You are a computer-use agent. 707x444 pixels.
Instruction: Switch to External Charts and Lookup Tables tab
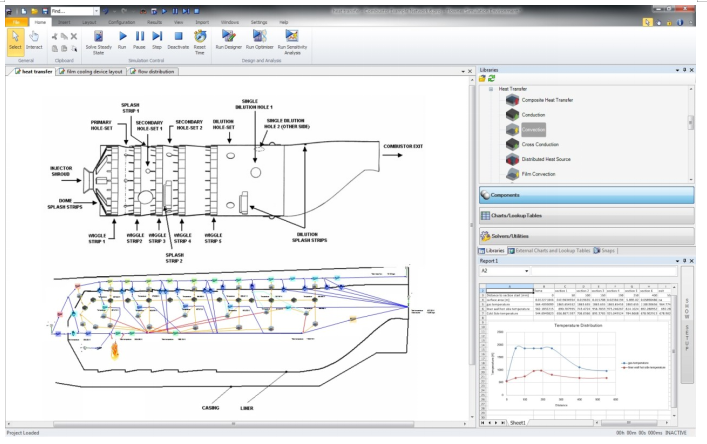pos(549,251)
